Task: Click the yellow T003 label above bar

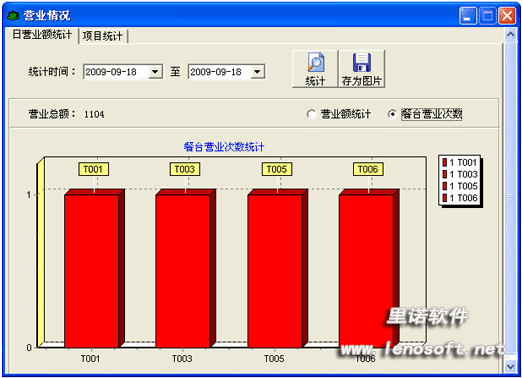Action: (185, 169)
